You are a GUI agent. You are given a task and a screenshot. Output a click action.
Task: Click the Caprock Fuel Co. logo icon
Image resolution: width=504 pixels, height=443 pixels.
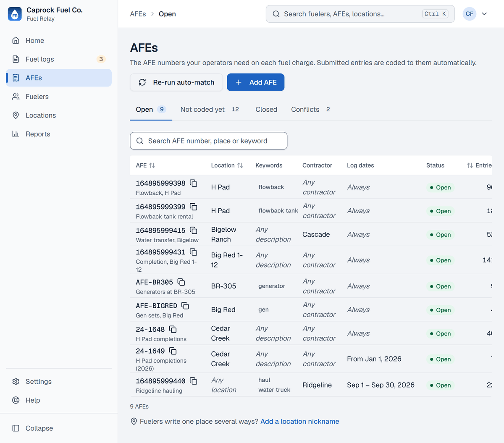coord(15,14)
